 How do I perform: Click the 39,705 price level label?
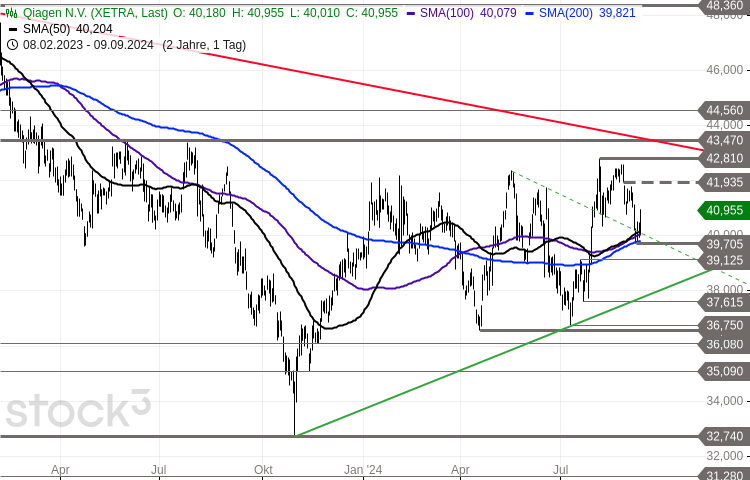pos(724,244)
